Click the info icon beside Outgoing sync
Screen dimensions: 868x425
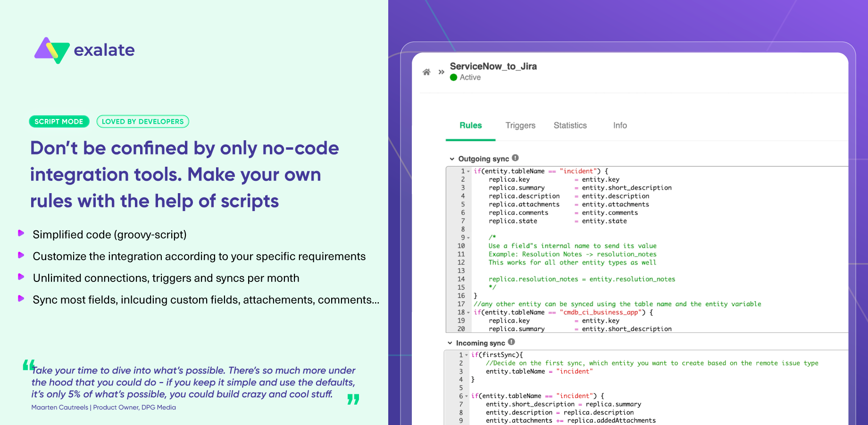pos(515,158)
